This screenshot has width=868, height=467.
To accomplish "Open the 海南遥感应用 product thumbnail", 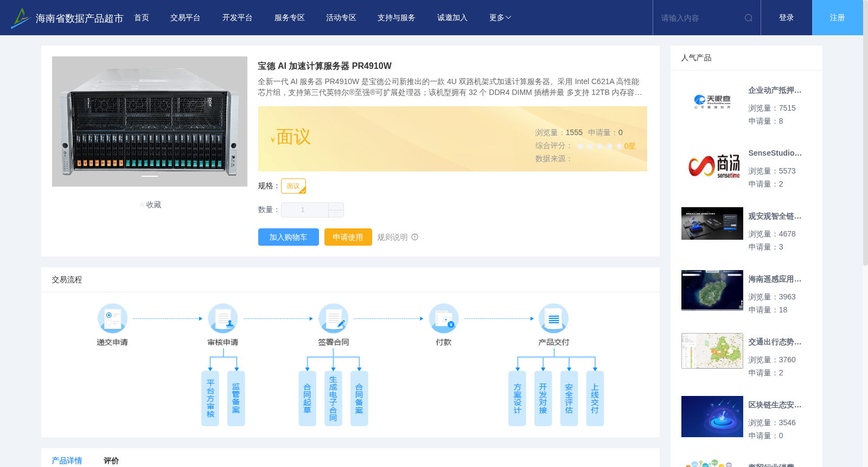I will 712,290.
